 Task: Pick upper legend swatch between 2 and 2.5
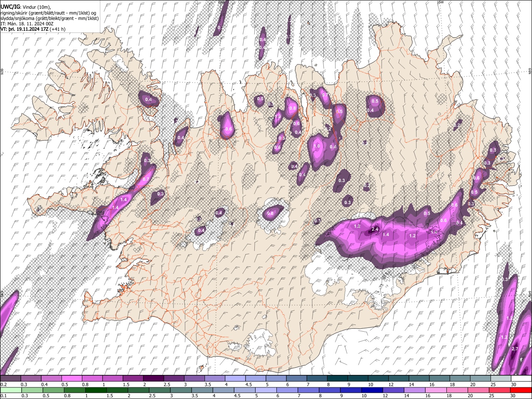pos(153,379)
